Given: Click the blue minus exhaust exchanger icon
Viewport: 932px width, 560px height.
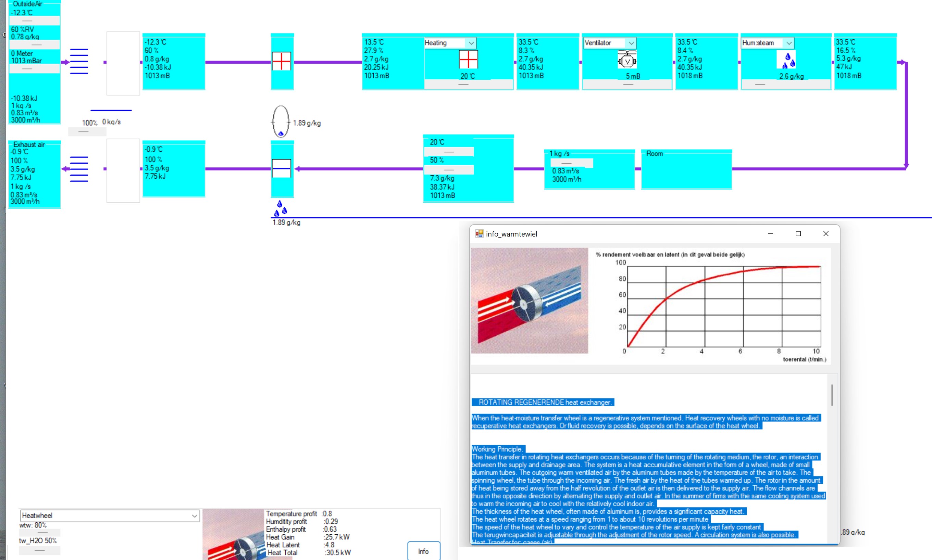Looking at the screenshot, I should coord(282,168).
